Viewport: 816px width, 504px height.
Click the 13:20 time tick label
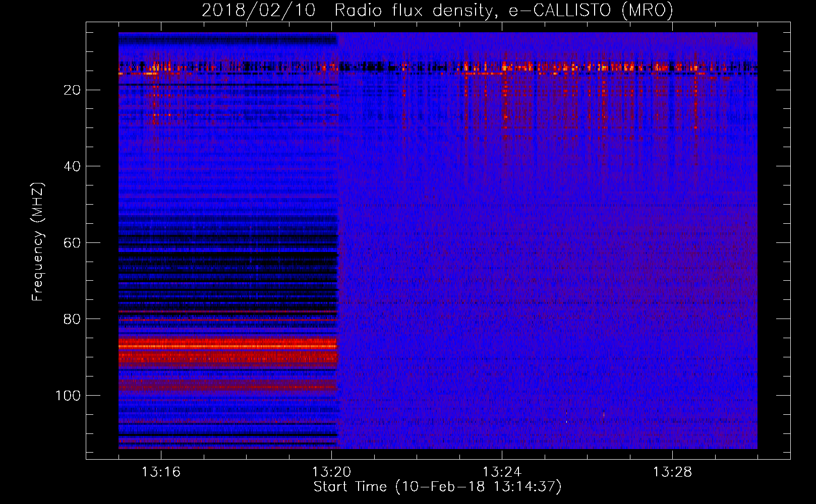click(331, 472)
